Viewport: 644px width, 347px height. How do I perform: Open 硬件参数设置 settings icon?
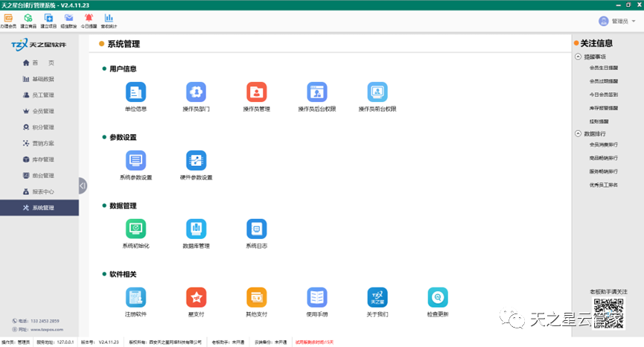tap(196, 161)
